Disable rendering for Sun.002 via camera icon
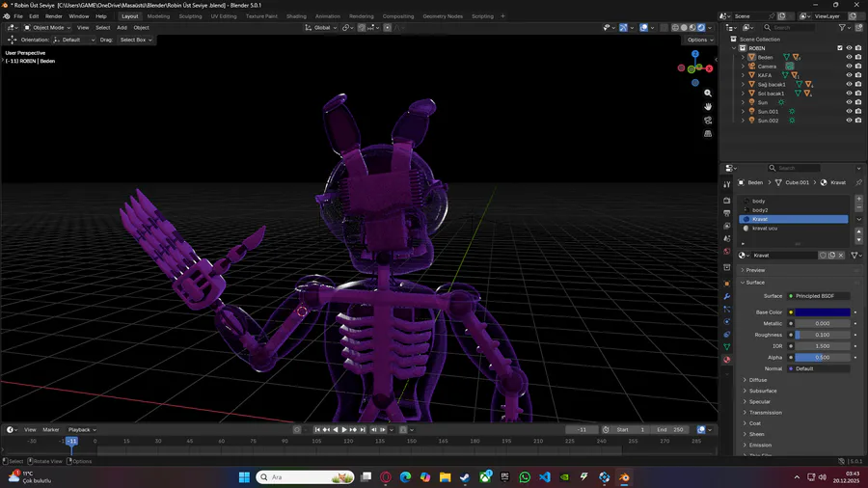This screenshot has width=868, height=488. [858, 121]
